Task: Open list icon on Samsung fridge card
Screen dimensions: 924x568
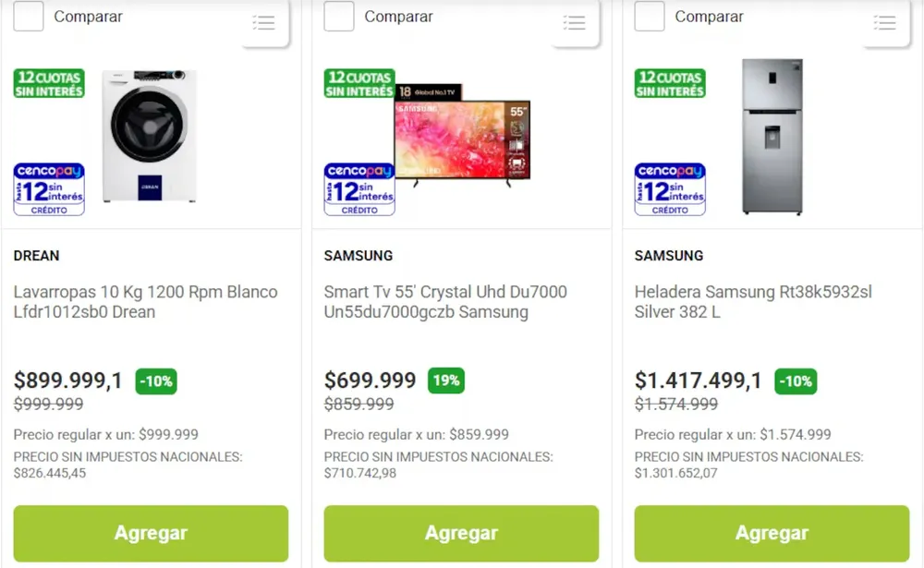Action: pos(885,23)
